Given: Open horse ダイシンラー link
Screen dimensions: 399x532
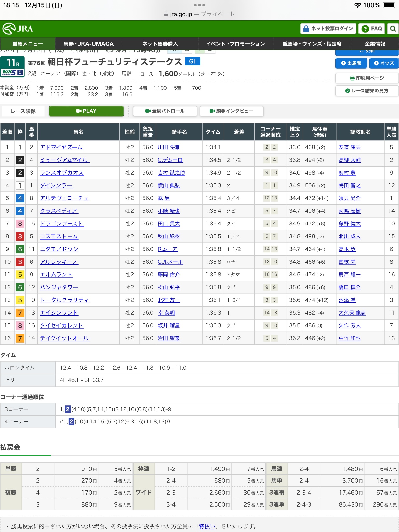Looking at the screenshot, I should [56, 185].
